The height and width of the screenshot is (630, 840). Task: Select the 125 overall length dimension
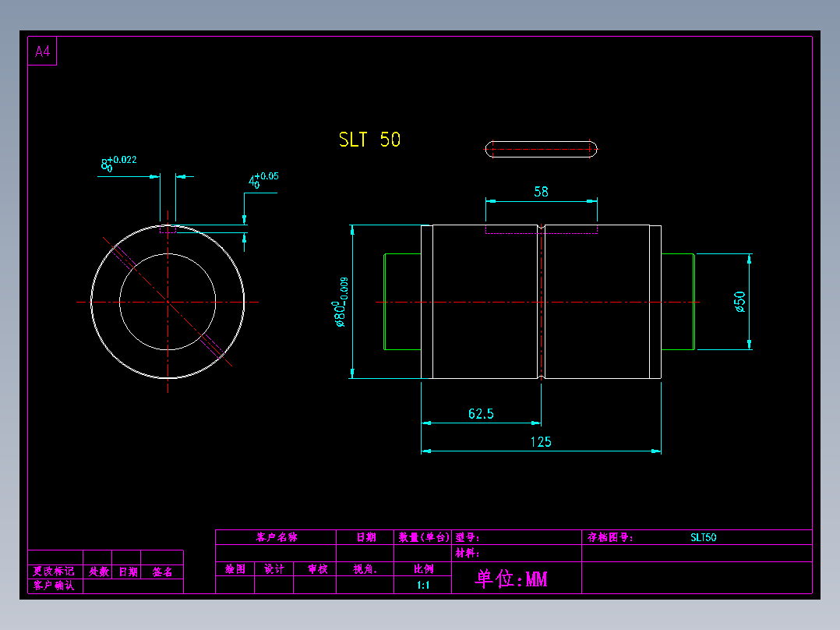pyautogui.click(x=541, y=442)
